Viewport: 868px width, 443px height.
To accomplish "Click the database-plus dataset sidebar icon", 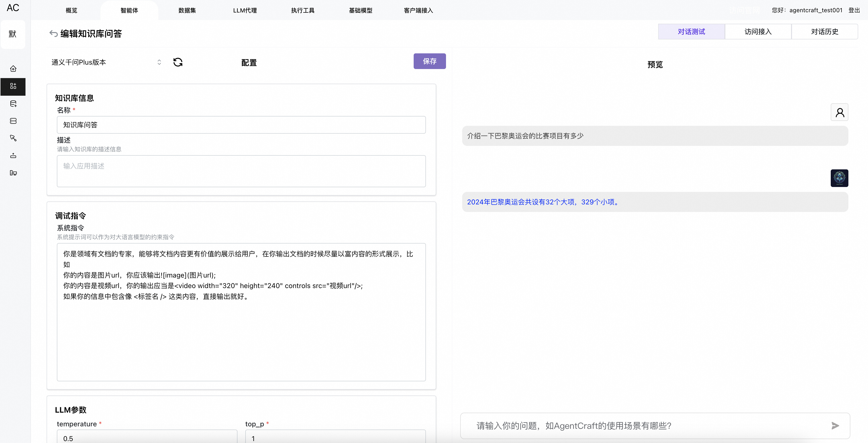I will 13,104.
